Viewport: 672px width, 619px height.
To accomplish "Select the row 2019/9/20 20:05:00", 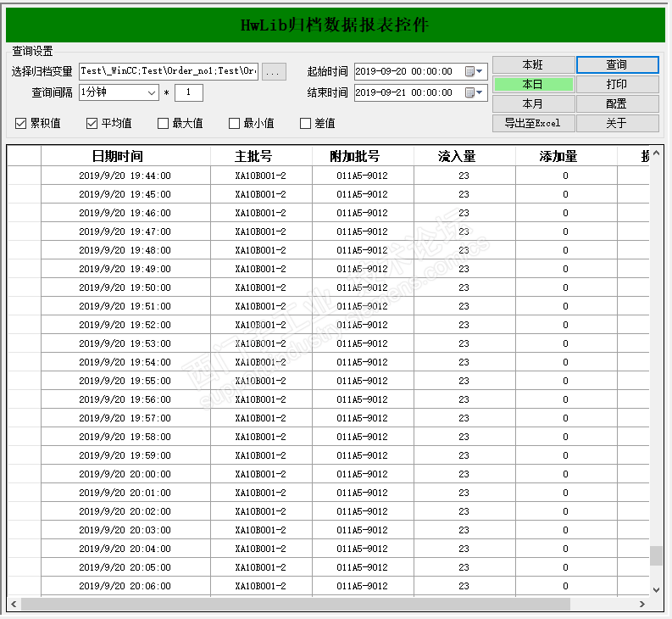I will tap(328, 567).
